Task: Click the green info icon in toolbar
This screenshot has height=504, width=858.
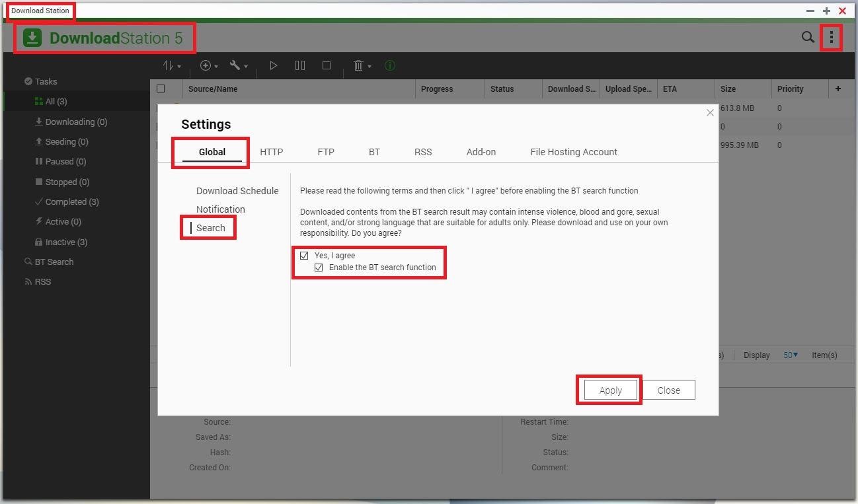Action: pyautogui.click(x=390, y=65)
